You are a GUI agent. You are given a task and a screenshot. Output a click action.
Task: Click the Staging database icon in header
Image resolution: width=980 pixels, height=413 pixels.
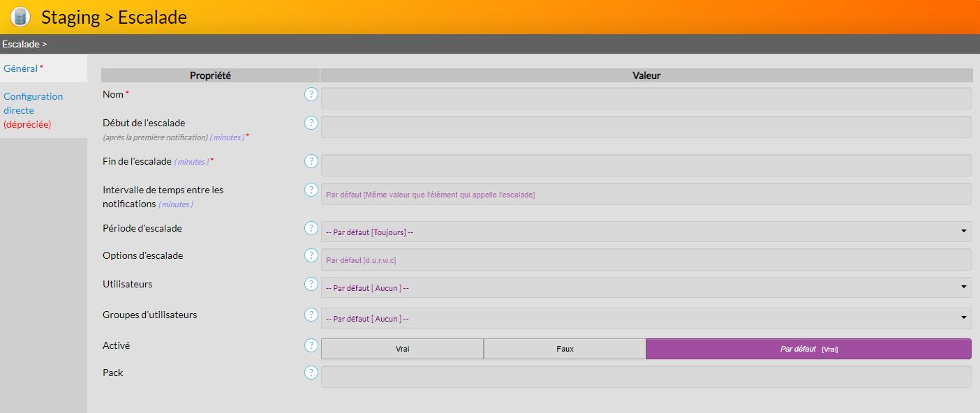coord(21,17)
